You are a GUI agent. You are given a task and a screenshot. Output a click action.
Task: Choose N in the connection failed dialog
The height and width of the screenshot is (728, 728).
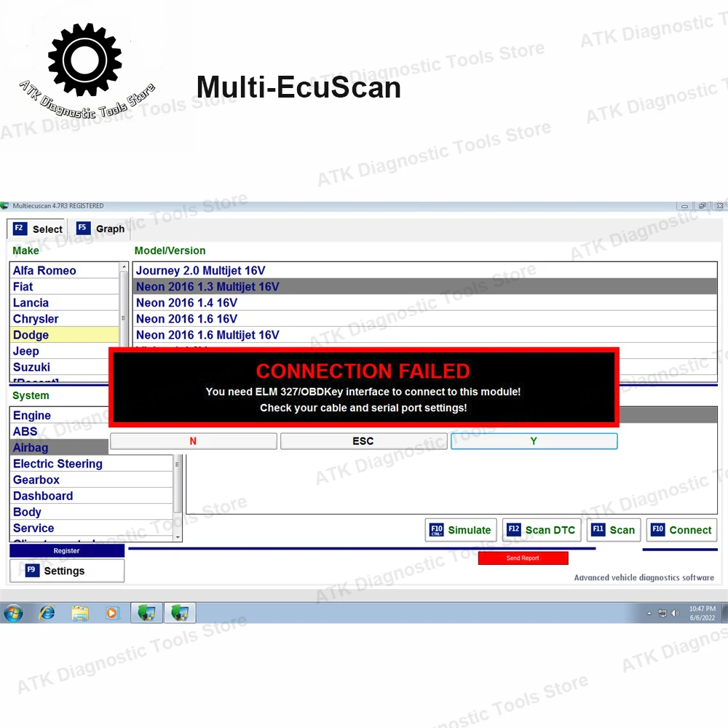193,441
